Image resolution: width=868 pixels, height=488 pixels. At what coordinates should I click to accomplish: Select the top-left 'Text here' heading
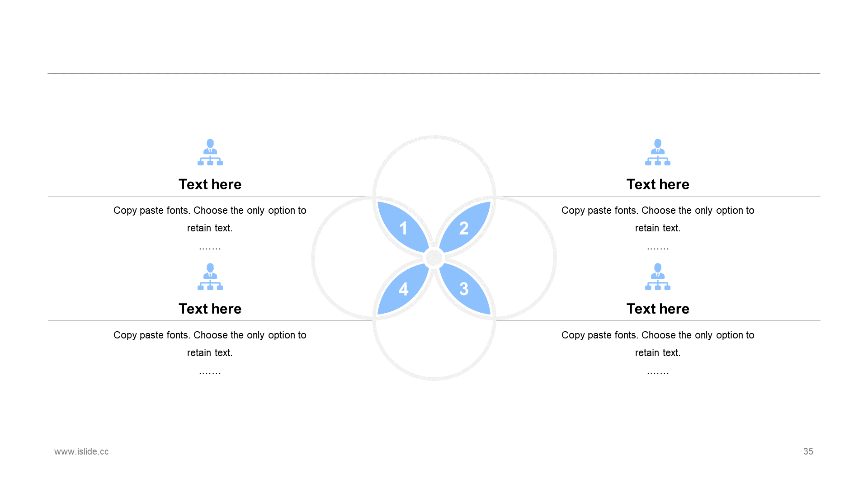(210, 184)
